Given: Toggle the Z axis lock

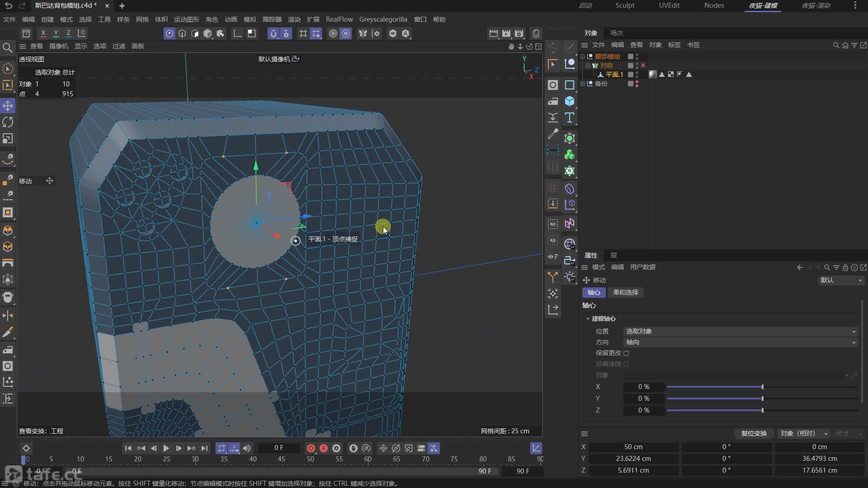Looking at the screenshot, I should [68, 33].
